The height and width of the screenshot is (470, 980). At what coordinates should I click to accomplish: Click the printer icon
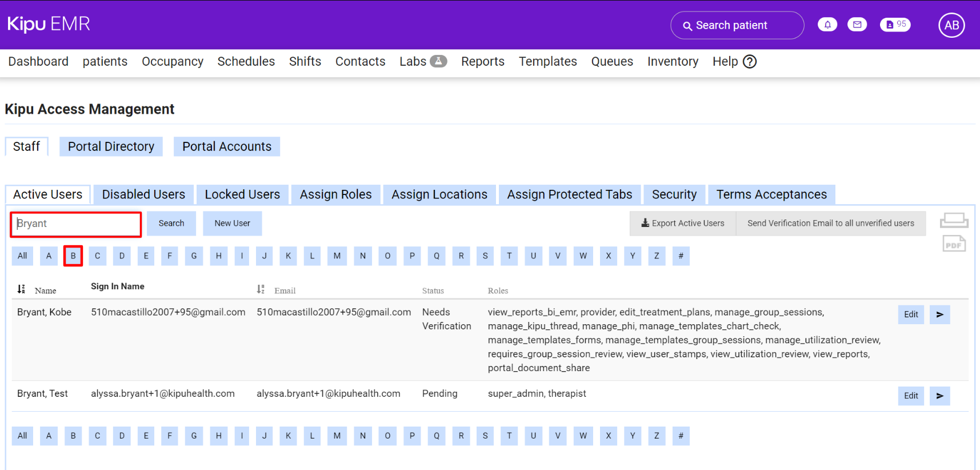click(x=954, y=220)
